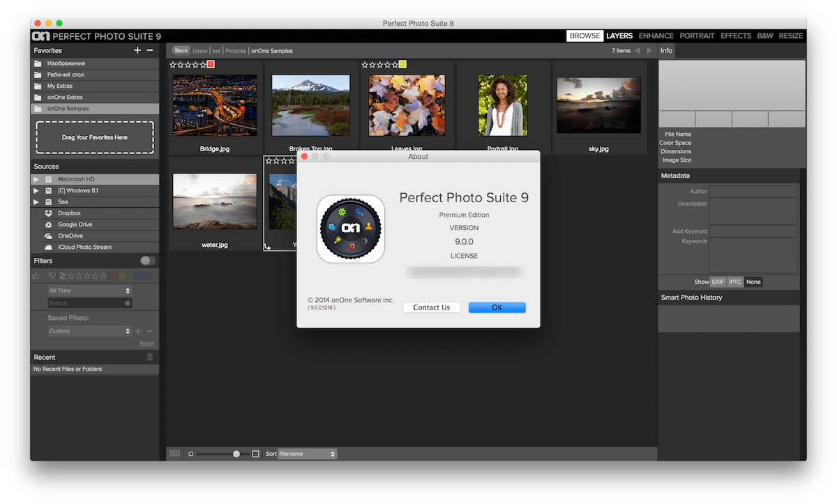
Task: Navigate to Pictures in breadcrumb
Action: 236,51
